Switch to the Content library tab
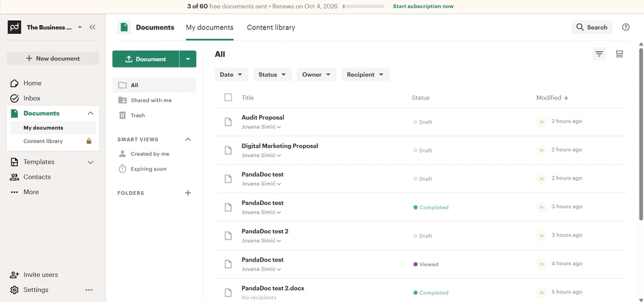This screenshot has height=302, width=644. [271, 28]
